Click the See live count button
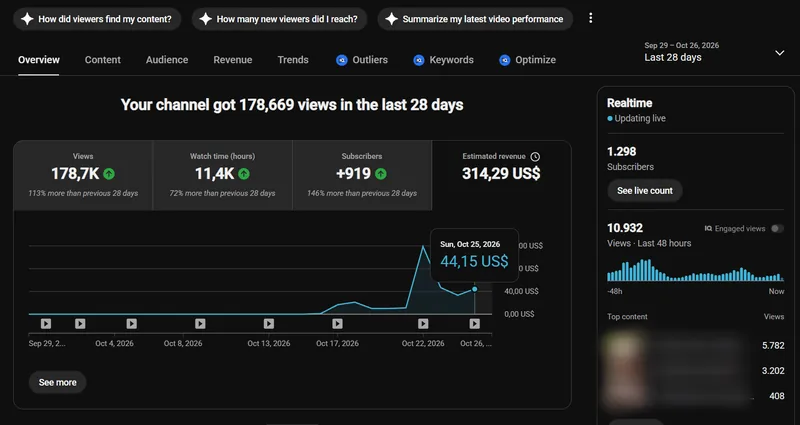This screenshot has width=800, height=425. [645, 191]
